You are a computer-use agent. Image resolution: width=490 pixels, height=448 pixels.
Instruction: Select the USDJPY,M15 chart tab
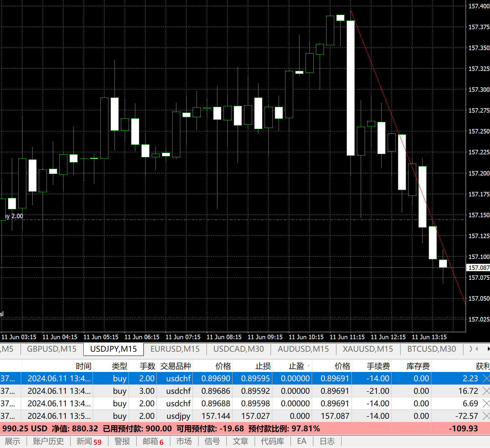[114, 349]
